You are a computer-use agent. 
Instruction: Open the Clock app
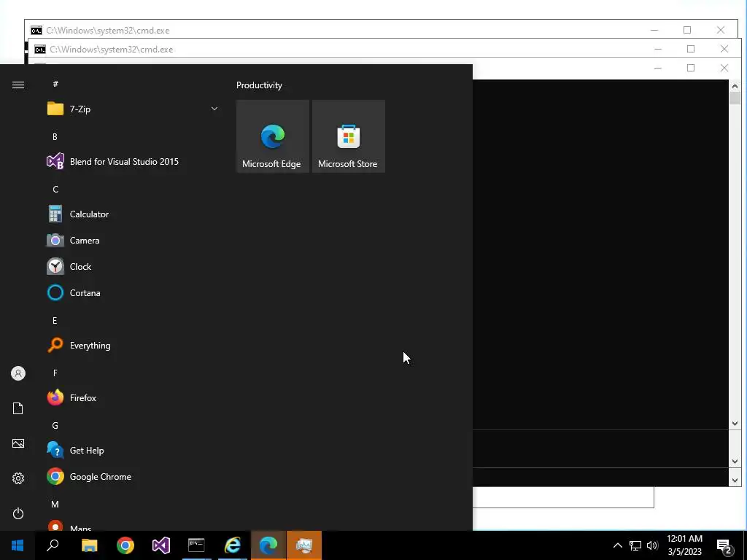pyautogui.click(x=133, y=267)
